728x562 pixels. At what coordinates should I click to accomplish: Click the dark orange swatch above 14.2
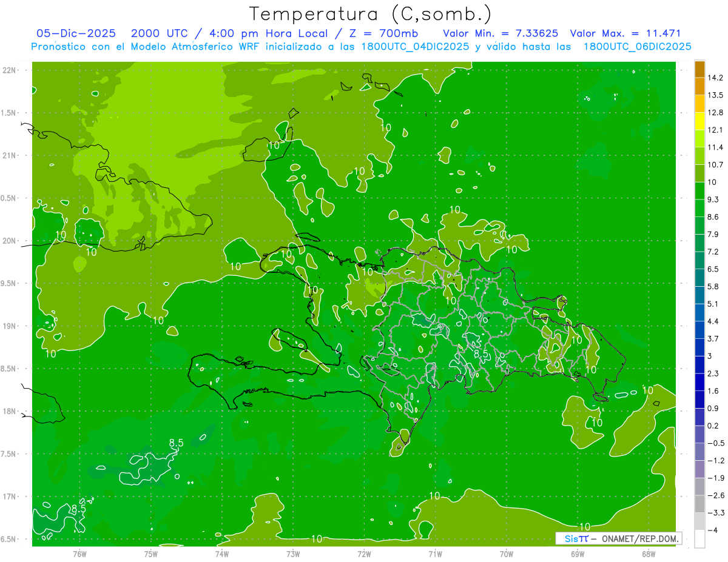click(x=699, y=69)
